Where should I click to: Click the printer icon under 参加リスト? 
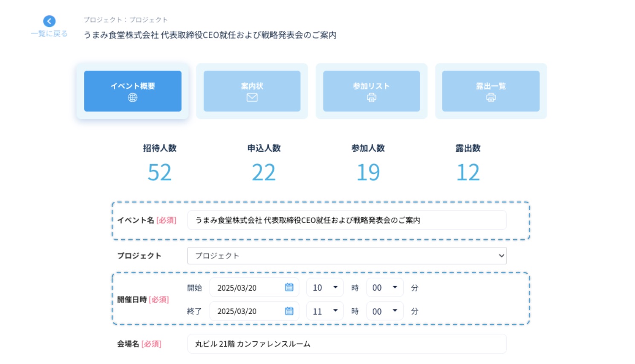tap(372, 98)
